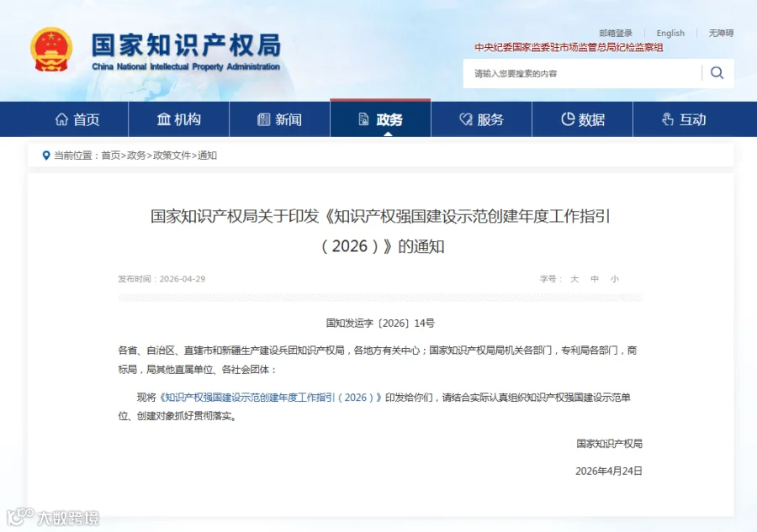This screenshot has height=532, width=757.
Task: Set font size to 大
Action: (x=574, y=279)
